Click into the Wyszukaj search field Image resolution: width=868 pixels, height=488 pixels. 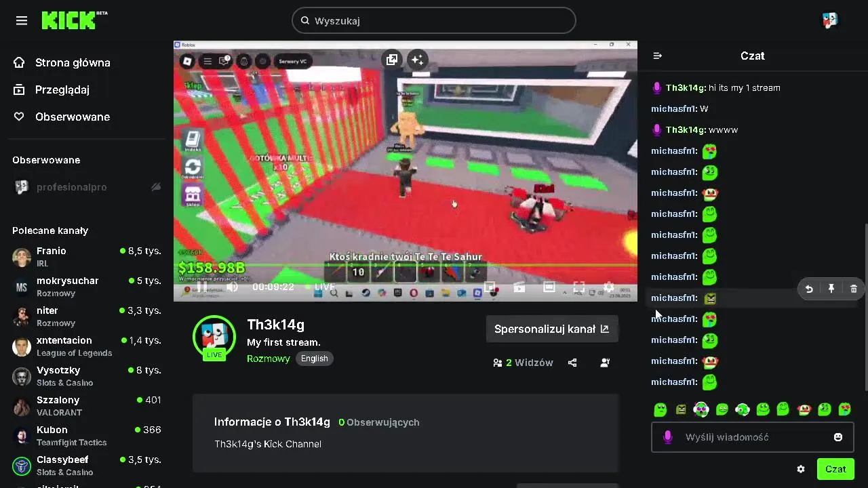coord(434,20)
